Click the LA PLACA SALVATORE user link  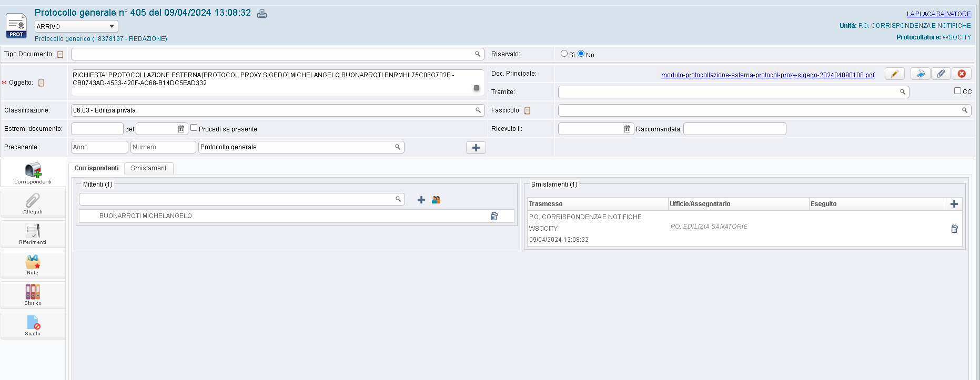(x=938, y=14)
